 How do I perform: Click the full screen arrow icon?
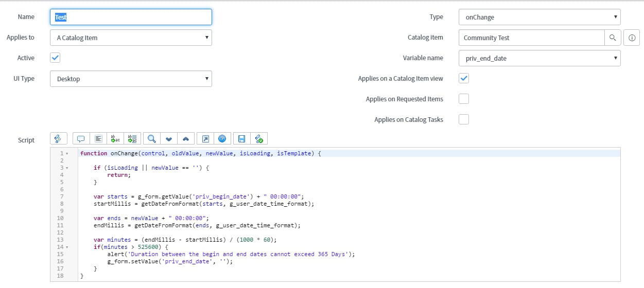pyautogui.click(x=205, y=139)
